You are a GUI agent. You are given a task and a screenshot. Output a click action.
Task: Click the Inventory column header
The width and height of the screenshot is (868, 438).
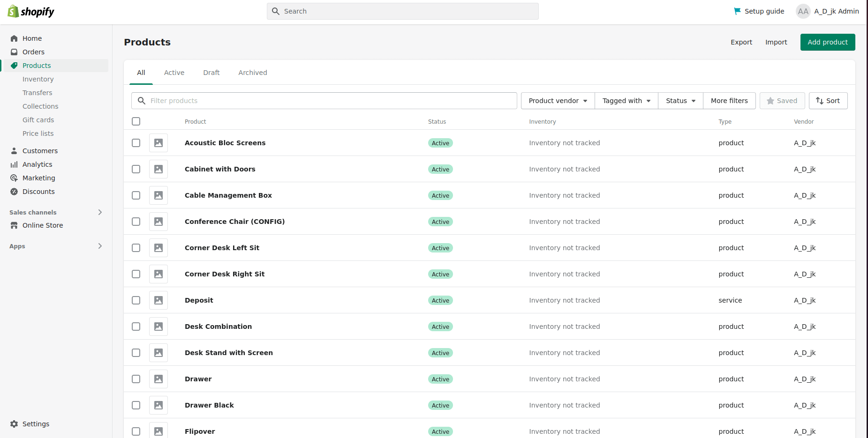tap(543, 121)
